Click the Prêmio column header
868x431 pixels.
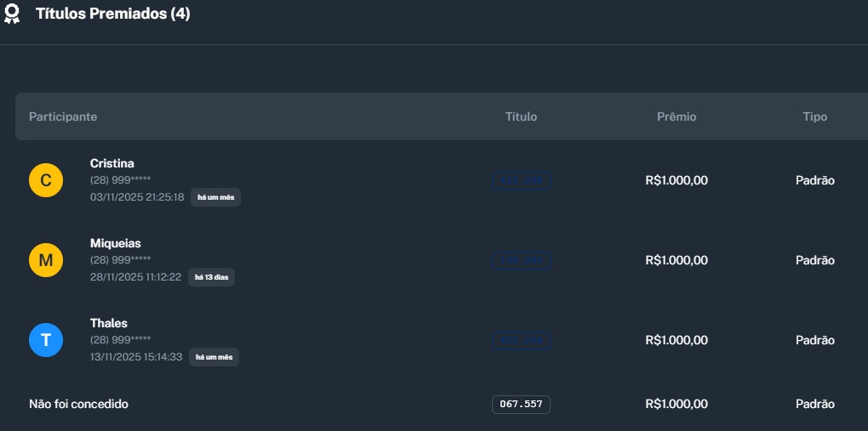pyautogui.click(x=677, y=116)
